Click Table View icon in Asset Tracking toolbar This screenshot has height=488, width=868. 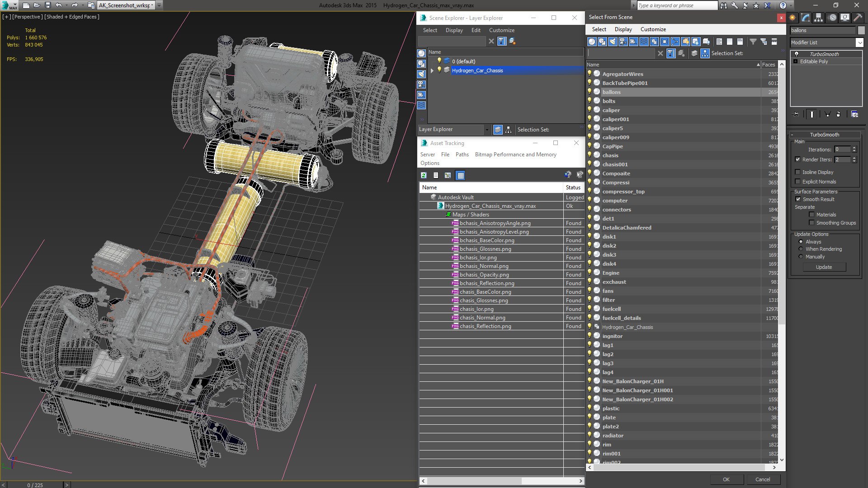coord(460,175)
